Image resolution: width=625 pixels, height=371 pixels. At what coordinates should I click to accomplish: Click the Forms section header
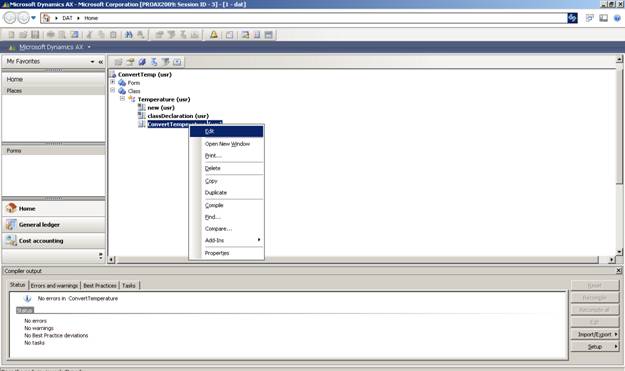(53, 151)
